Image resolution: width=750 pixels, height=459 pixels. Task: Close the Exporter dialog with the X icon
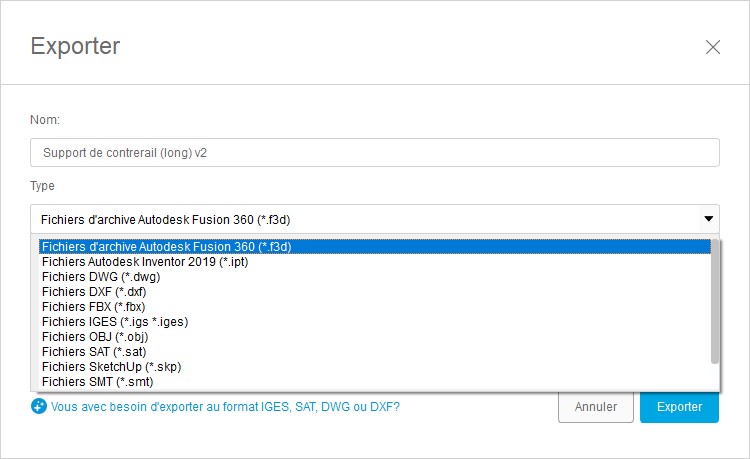pyautogui.click(x=713, y=47)
